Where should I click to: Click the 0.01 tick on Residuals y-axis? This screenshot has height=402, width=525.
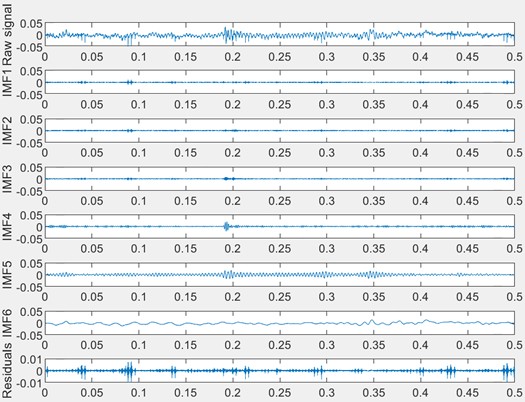31,360
